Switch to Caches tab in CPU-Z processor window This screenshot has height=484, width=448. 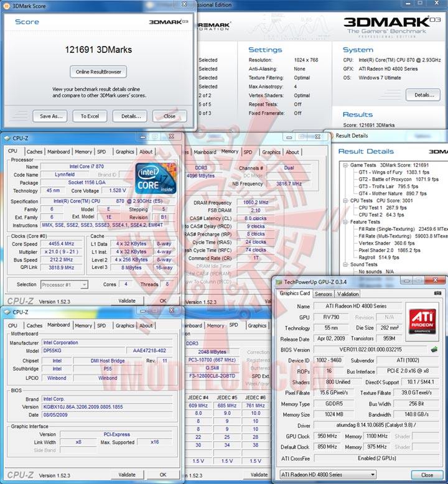[34, 152]
